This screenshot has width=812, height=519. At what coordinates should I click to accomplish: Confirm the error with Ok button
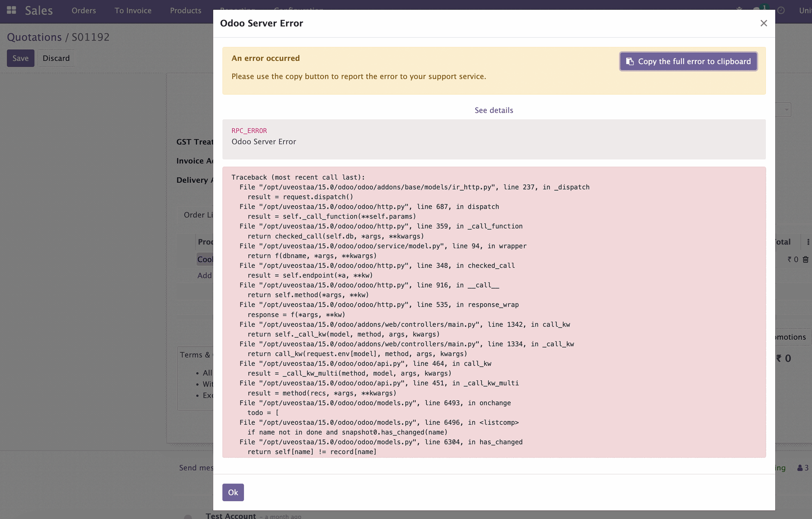233,492
